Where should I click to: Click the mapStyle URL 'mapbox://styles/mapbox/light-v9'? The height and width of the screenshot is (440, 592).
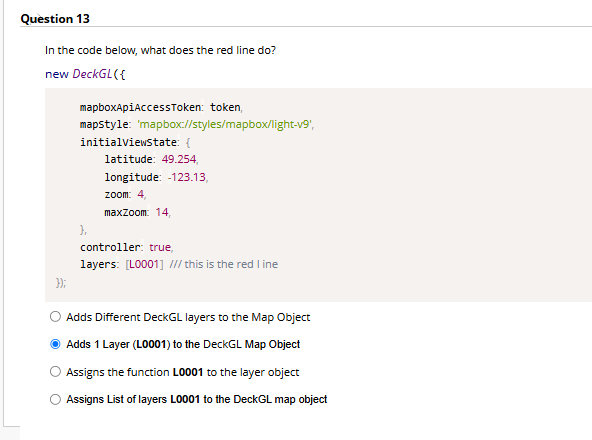225,124
